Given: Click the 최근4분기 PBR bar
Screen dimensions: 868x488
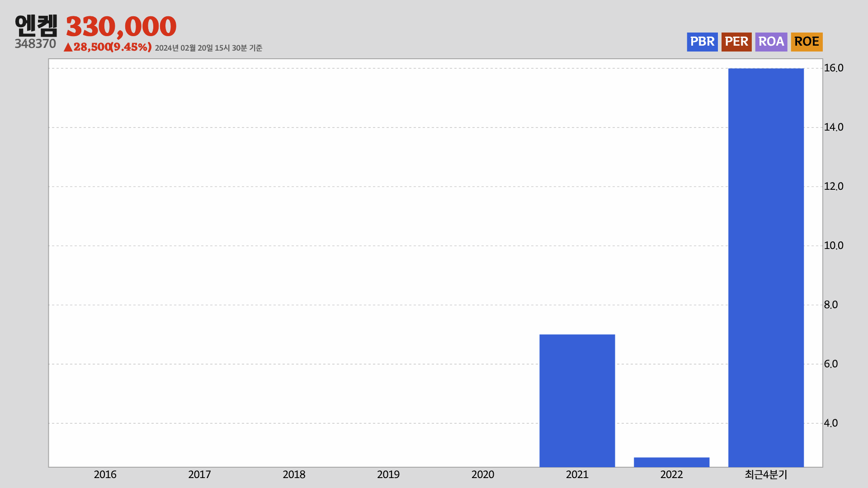Looking at the screenshot, I should click(x=766, y=267).
